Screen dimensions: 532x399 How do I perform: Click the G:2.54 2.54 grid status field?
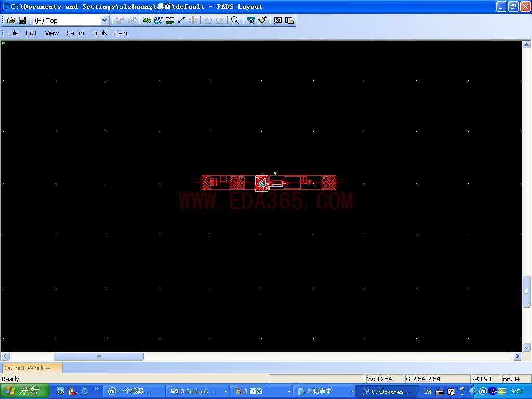pos(437,379)
